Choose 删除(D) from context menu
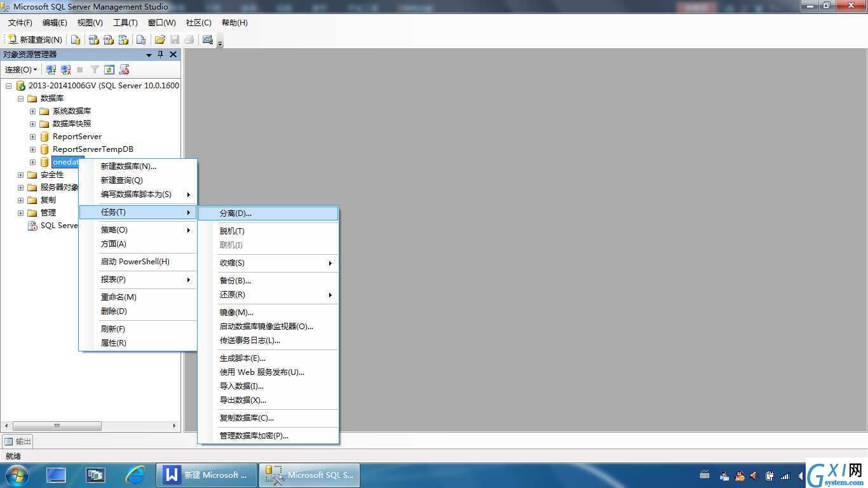The width and height of the screenshot is (868, 488). tap(138, 311)
